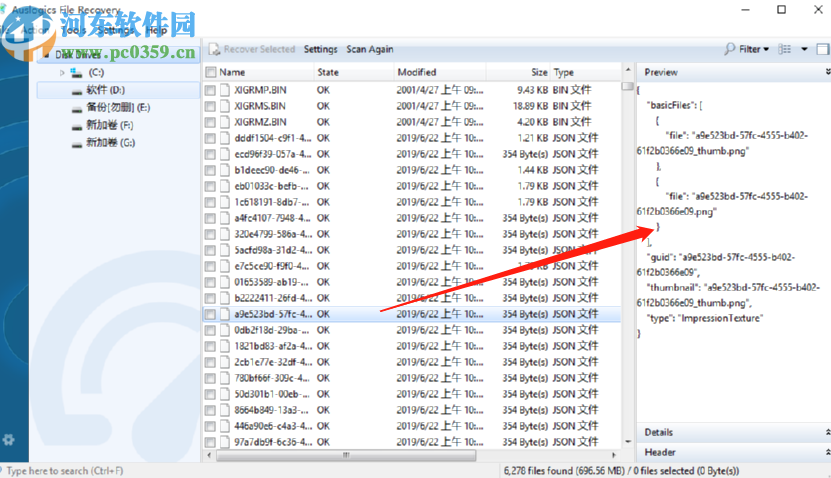Click the list view mode icon
Image resolution: width=831 pixels, height=478 pixels.
click(784, 49)
